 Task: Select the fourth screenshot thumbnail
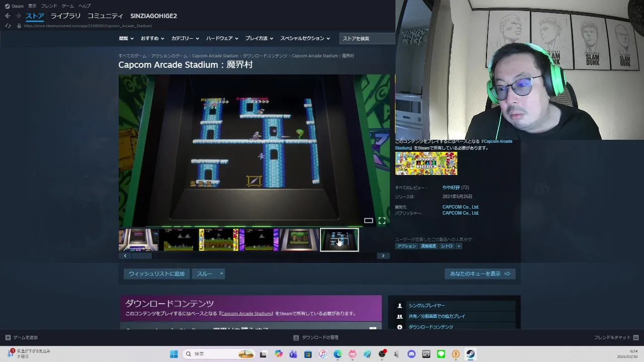point(259,239)
